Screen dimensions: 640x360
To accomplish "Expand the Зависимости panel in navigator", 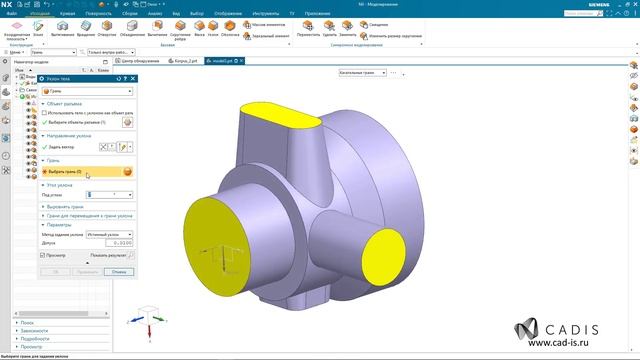I will coord(17,331).
